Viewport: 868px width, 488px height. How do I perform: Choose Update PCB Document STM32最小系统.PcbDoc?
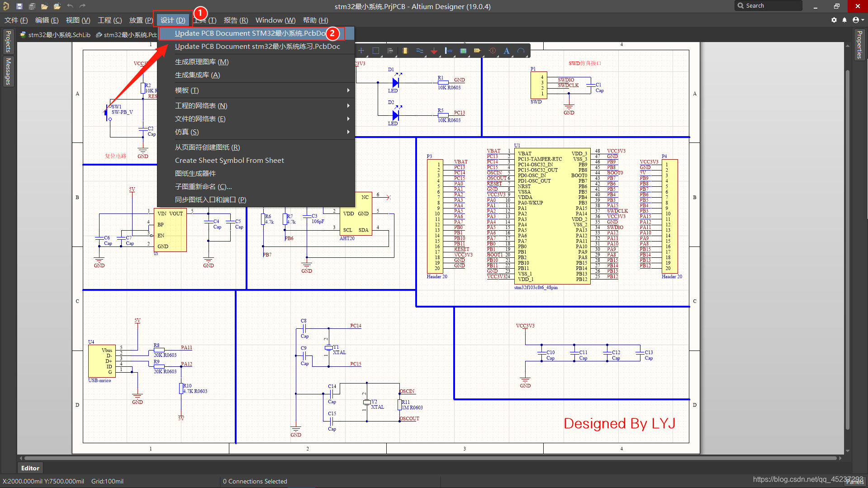tap(256, 33)
